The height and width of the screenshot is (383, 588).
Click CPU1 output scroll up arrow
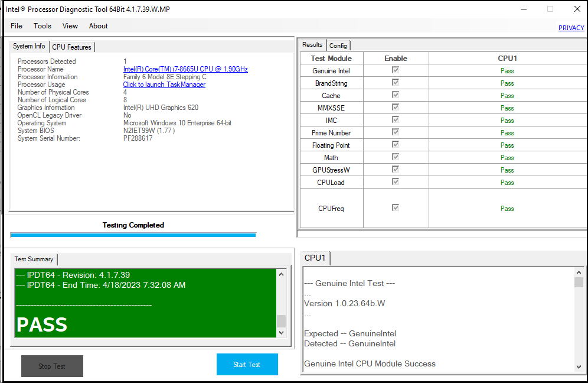click(x=579, y=272)
